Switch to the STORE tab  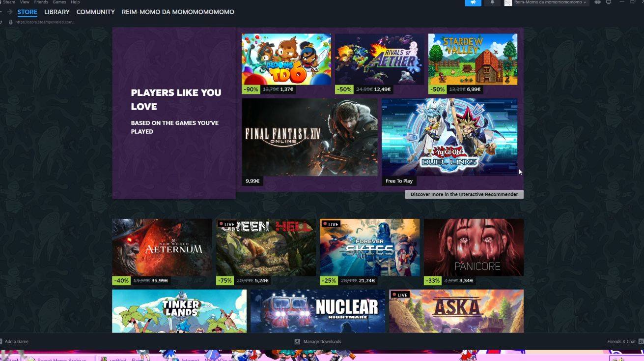pyautogui.click(x=27, y=12)
